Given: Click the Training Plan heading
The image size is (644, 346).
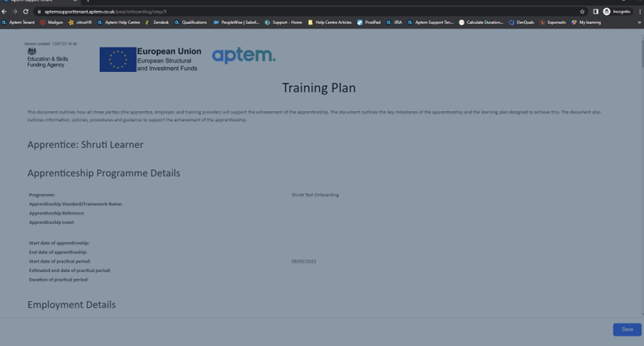Looking at the screenshot, I should tap(319, 88).
